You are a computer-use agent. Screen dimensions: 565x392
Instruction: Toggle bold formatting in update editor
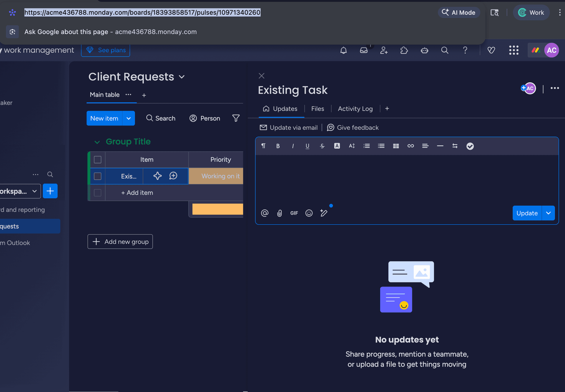[278, 146]
